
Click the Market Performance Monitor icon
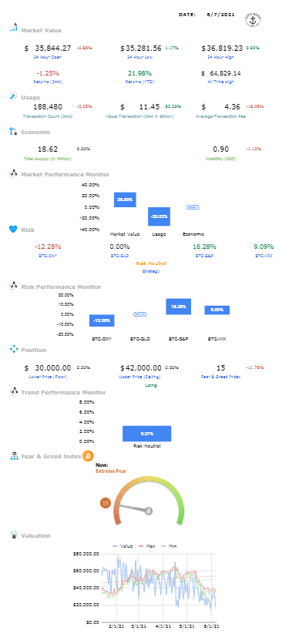point(13,174)
